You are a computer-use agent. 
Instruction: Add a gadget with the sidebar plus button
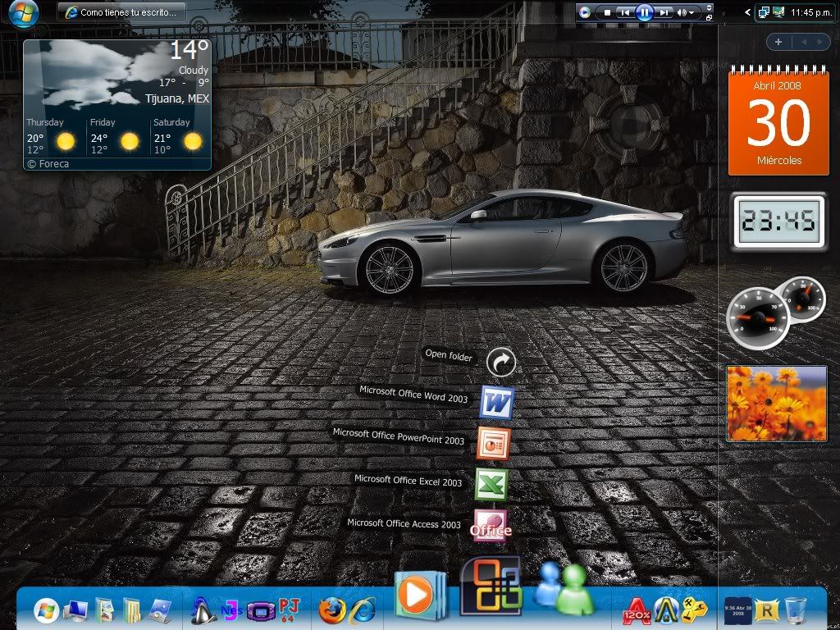pyautogui.click(x=778, y=42)
